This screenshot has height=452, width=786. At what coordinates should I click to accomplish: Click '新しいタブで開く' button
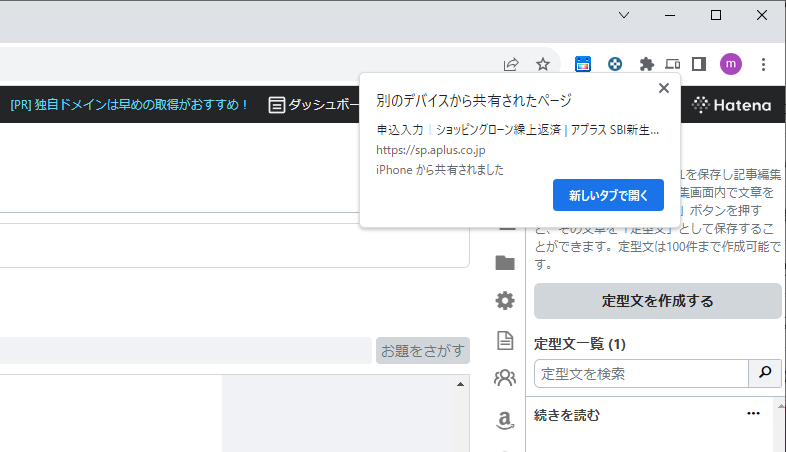click(x=608, y=195)
